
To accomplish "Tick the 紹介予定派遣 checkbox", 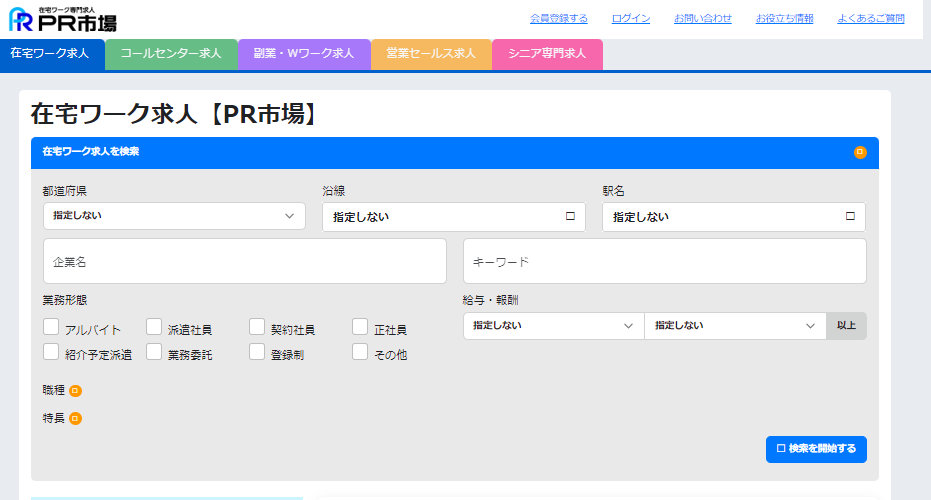I will click(x=51, y=352).
